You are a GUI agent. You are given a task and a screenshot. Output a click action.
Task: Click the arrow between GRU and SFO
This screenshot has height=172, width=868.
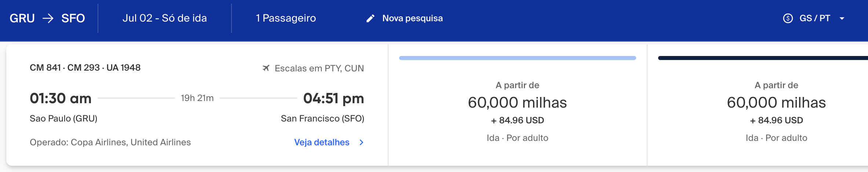[48, 18]
